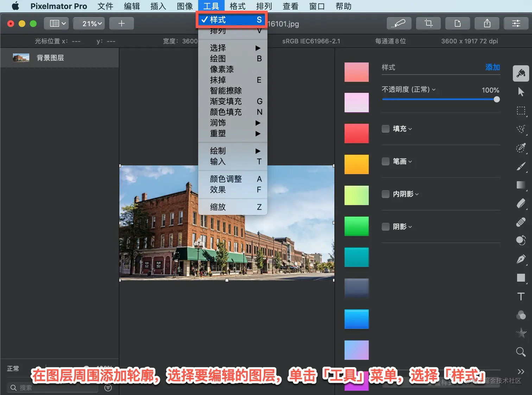Open the 选择 submenu in tools menu
This screenshot has height=395, width=532.
point(233,48)
